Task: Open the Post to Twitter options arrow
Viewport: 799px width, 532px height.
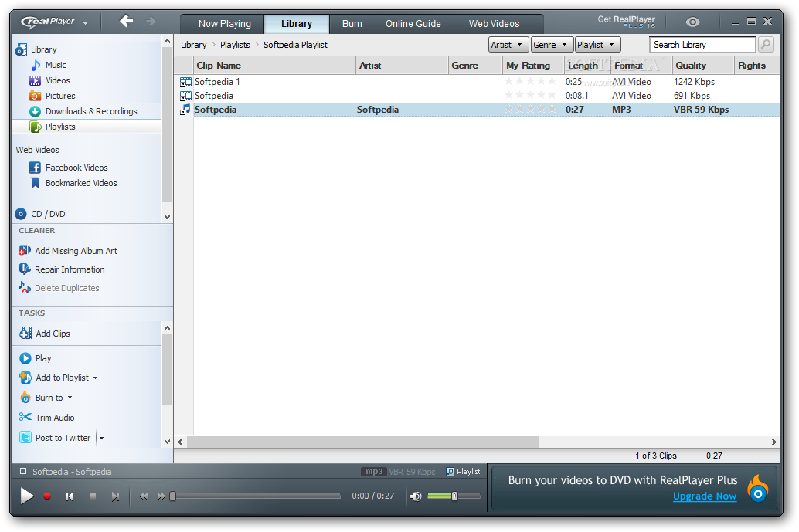Action: pos(100,438)
